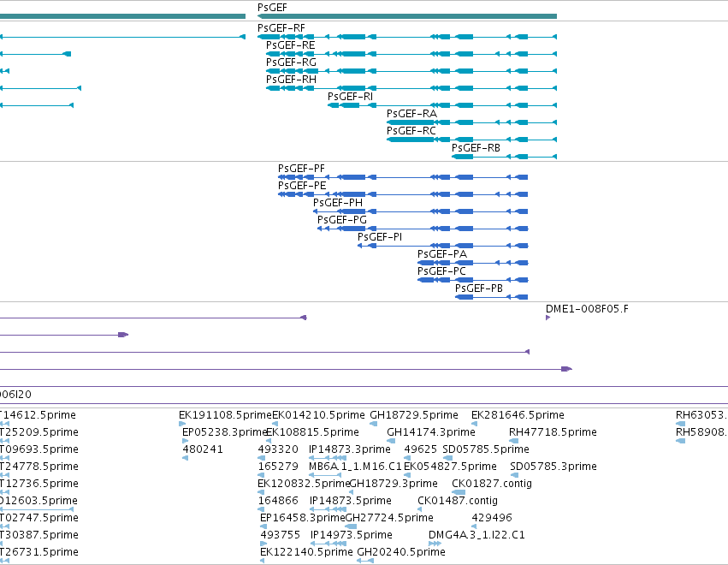This screenshot has height=565, width=728.
Task: Select SD05785.3prime EST label
Action: coord(553,467)
